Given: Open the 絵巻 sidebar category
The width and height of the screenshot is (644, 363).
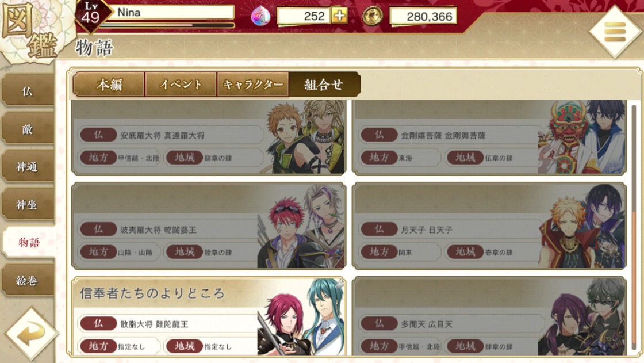Looking at the screenshot, I should [x=28, y=280].
